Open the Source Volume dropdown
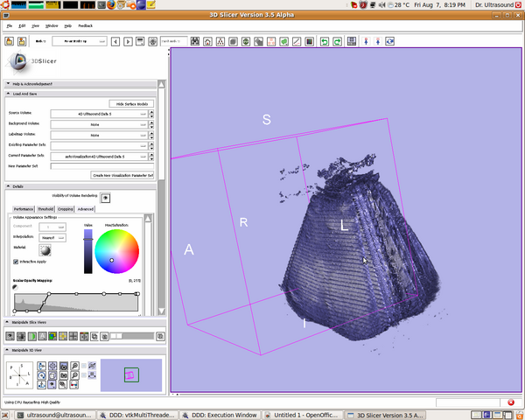Viewport: 525px width, 420px height. [x=99, y=114]
